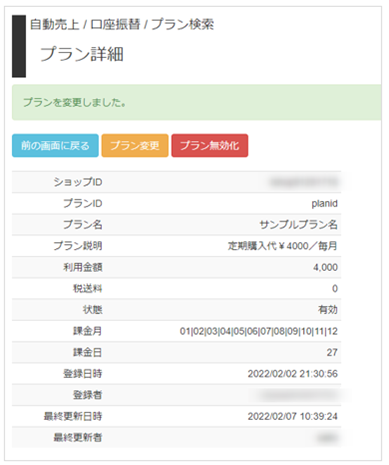Select the 課金月 label
Screen dimensions: 389x465
(88, 331)
